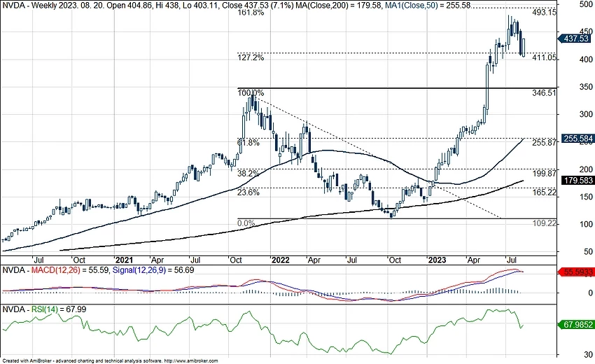The height and width of the screenshot is (364, 595).
Task: Click the 2021 year label on time axis
Action: pos(124,260)
